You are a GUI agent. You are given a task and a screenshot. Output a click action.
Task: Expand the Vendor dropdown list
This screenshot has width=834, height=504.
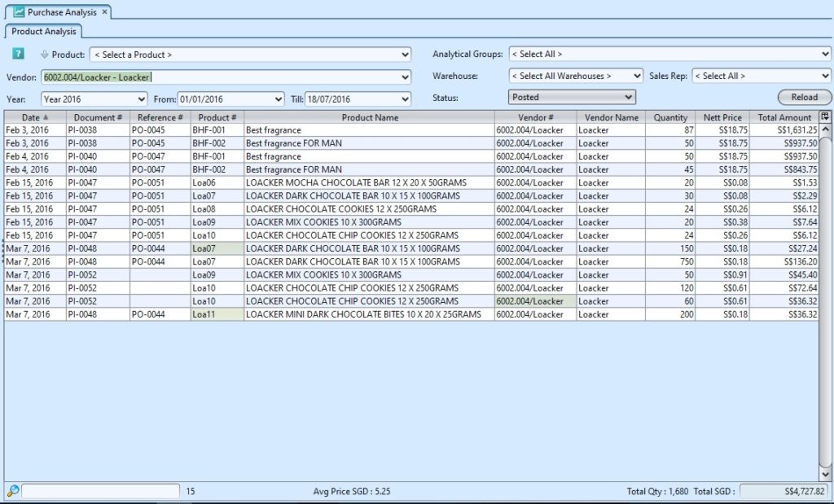point(406,77)
